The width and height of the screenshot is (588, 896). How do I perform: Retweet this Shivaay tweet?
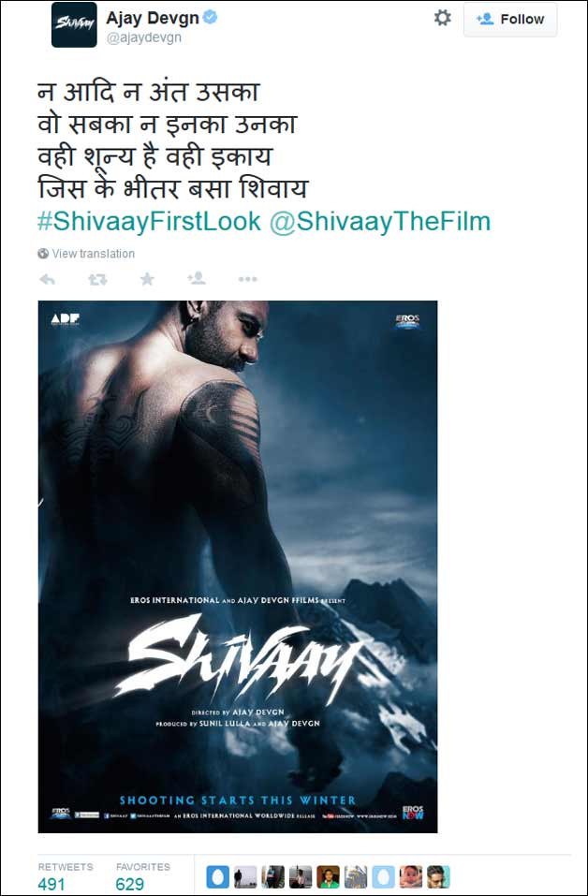tap(97, 279)
